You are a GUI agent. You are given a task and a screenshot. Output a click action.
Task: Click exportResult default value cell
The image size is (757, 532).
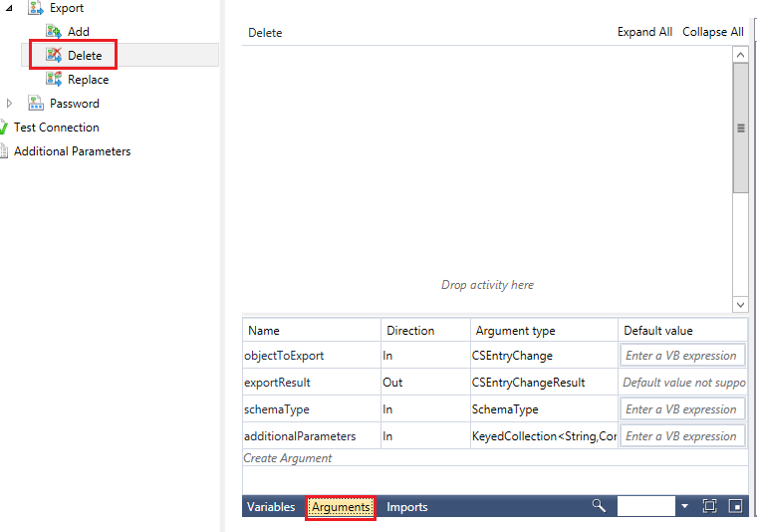coord(682,383)
